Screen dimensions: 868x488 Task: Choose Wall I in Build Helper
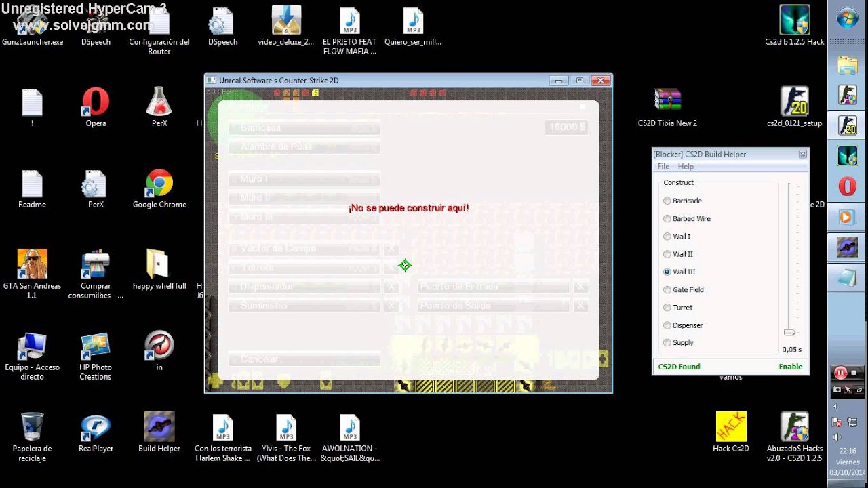pyautogui.click(x=677, y=236)
